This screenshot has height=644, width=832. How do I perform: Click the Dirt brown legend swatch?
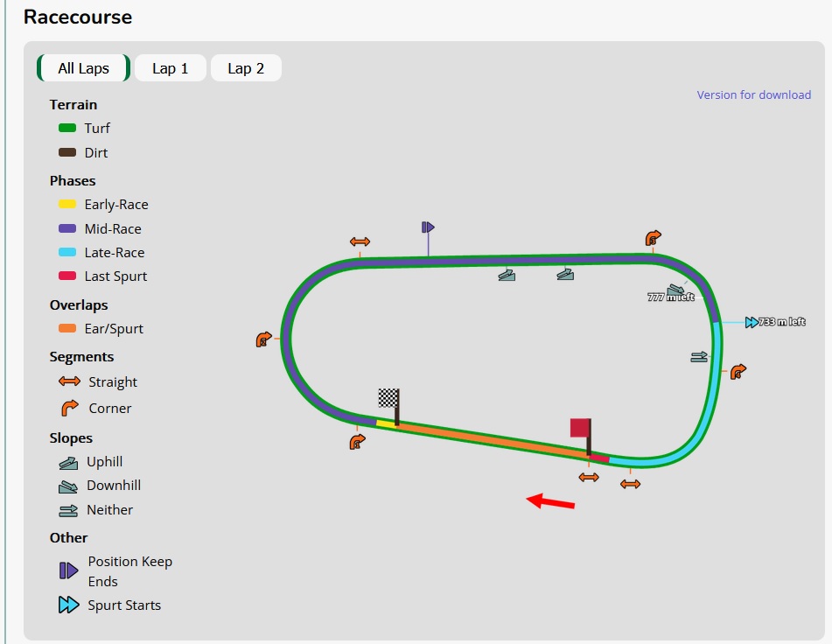click(67, 152)
